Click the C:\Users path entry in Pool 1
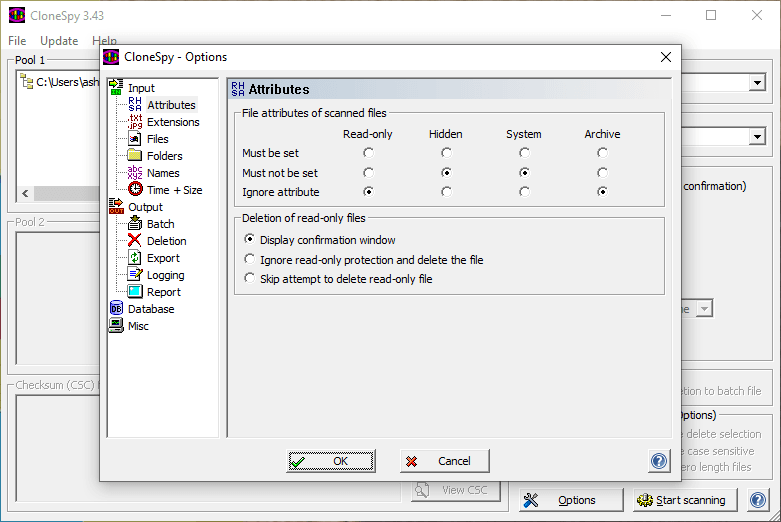This screenshot has height=522, width=781. point(67,82)
